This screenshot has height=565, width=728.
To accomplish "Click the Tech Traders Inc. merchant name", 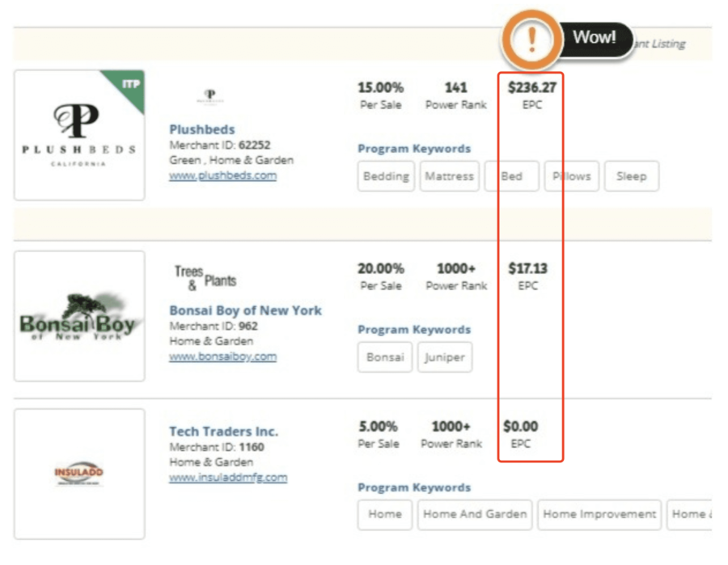I will pos(223,431).
